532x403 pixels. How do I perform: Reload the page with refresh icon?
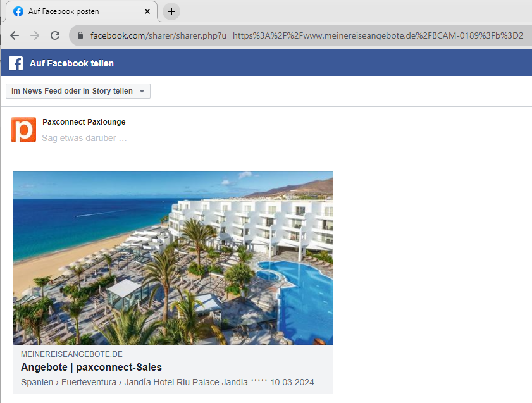[55, 35]
